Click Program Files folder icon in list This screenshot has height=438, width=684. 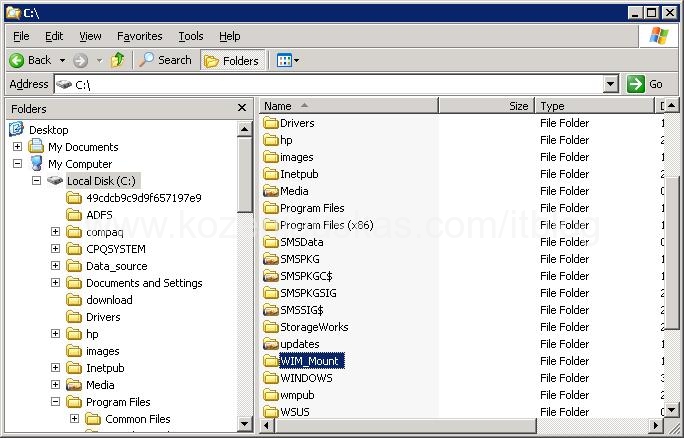pos(271,208)
